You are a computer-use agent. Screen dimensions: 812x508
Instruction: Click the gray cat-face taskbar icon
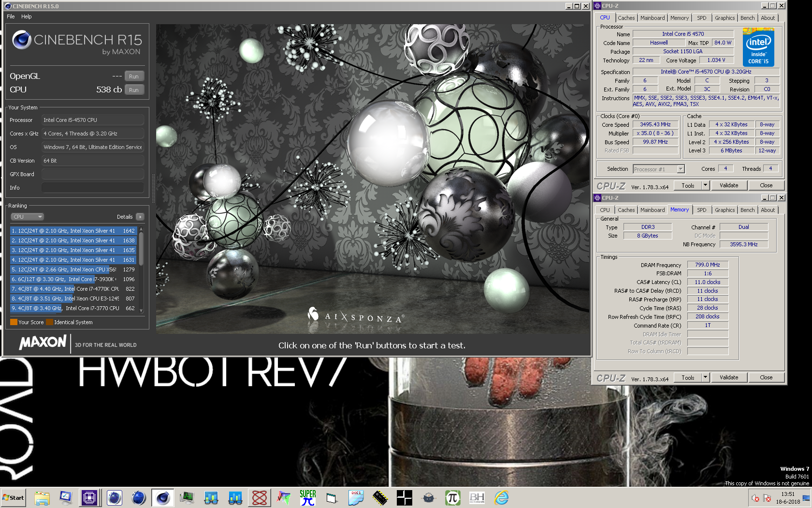click(x=429, y=497)
